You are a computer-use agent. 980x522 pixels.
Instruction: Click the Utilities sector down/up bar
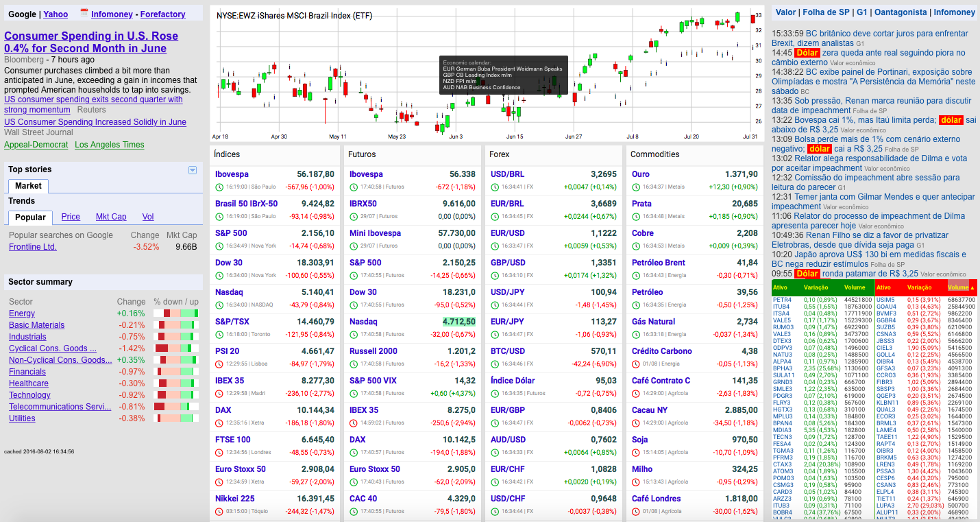[176, 418]
